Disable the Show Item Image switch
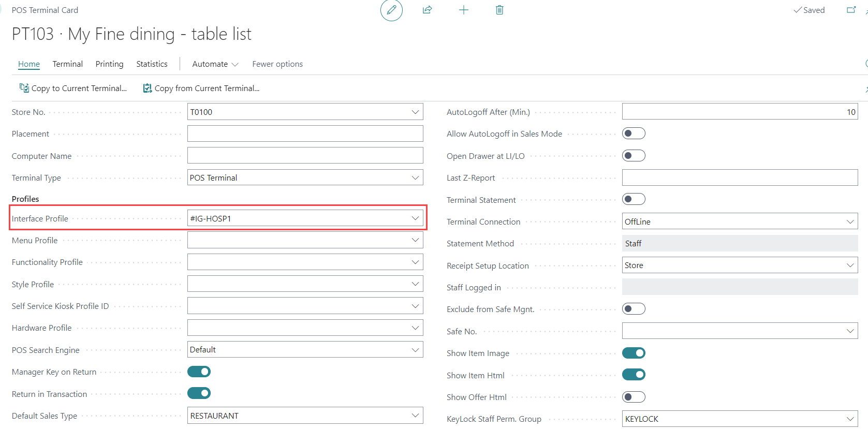The width and height of the screenshot is (868, 429). coord(634,353)
